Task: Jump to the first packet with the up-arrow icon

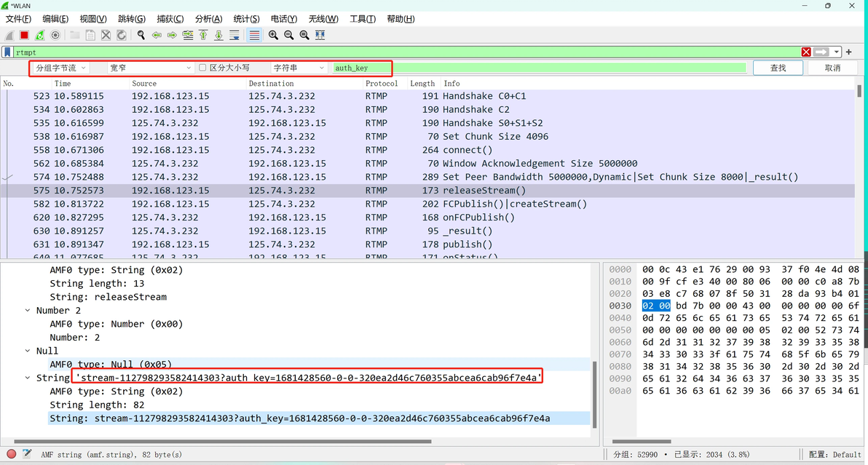Action: (x=203, y=35)
